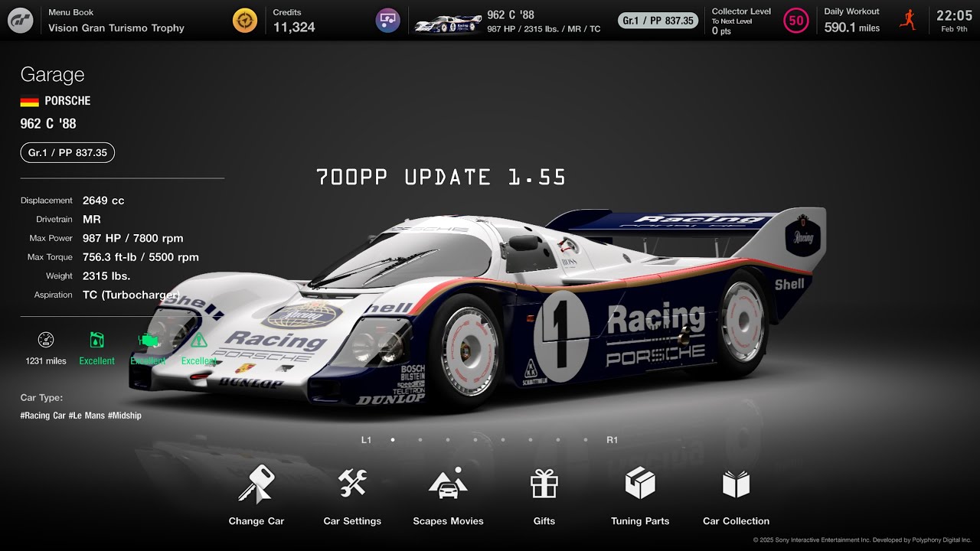Open Gifts box icon
The image size is (980, 551).
[x=544, y=484]
